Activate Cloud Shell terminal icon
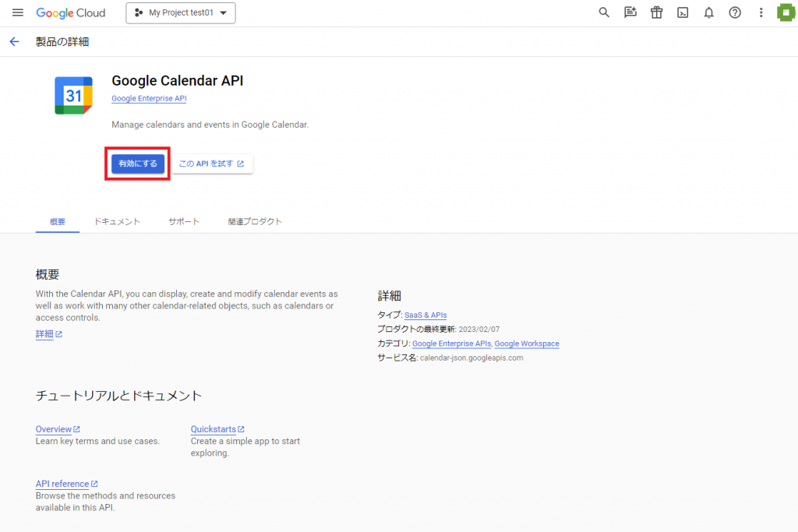The height and width of the screenshot is (532, 798). (x=683, y=12)
